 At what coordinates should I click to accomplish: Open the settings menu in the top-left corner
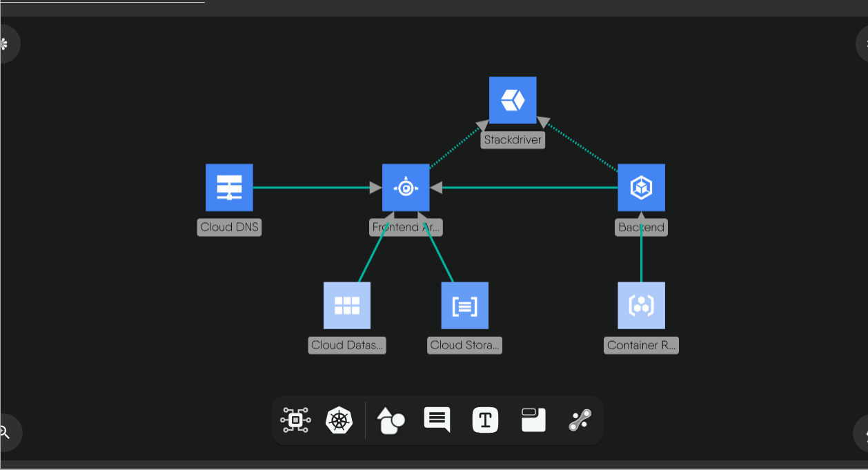point(6,43)
